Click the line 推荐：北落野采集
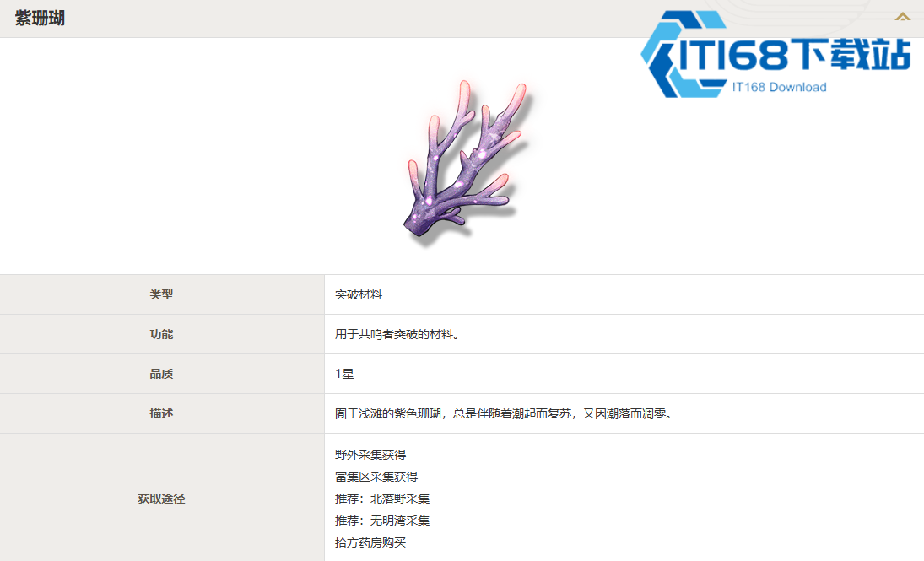 point(382,499)
